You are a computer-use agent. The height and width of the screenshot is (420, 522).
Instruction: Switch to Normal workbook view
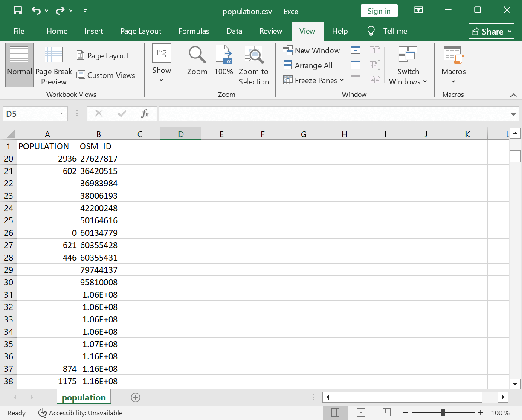tap(19, 65)
